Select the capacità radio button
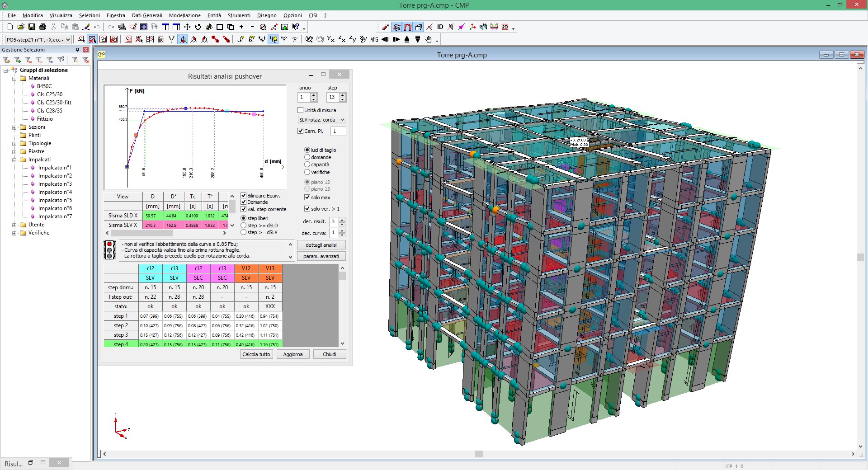This screenshot has height=470, width=868. pyautogui.click(x=307, y=164)
